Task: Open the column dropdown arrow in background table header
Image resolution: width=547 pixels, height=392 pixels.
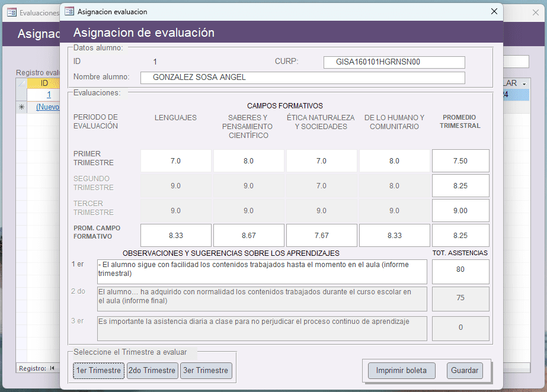Action: 524,84
